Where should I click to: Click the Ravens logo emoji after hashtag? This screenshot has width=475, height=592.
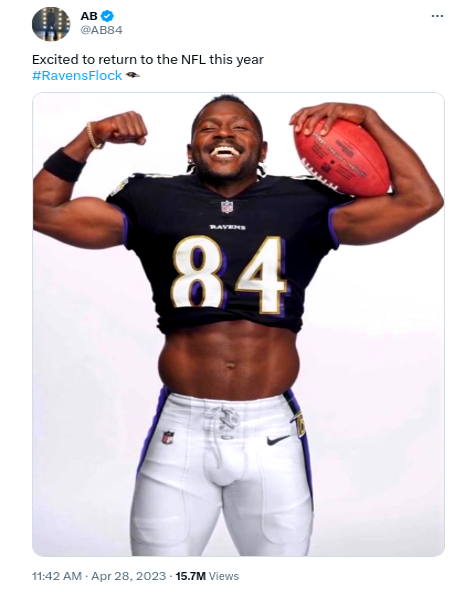click(133, 75)
